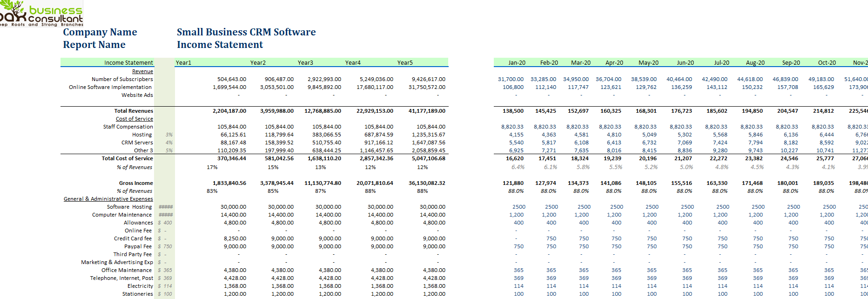Click Jan-20 Gross Income value 121,880

coord(513,183)
